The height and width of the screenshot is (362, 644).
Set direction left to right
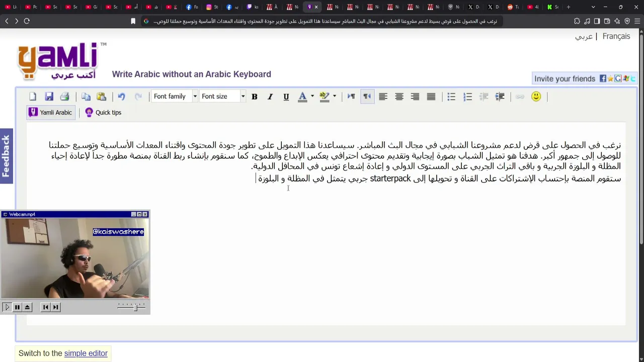click(x=351, y=97)
